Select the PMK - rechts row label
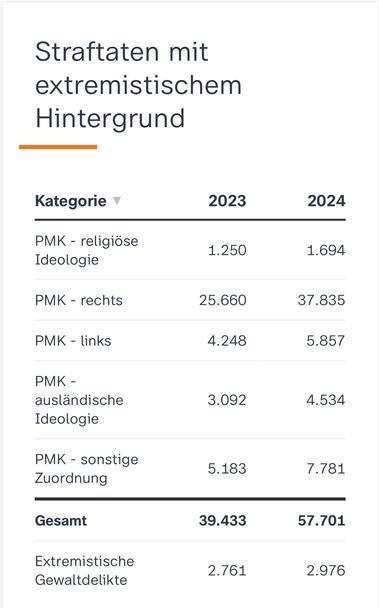Screen dimensions: 379x608 (79, 300)
